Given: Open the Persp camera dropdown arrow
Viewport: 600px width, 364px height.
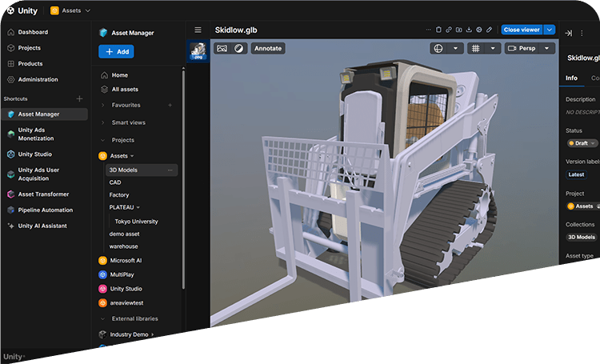Looking at the screenshot, I should [x=547, y=48].
